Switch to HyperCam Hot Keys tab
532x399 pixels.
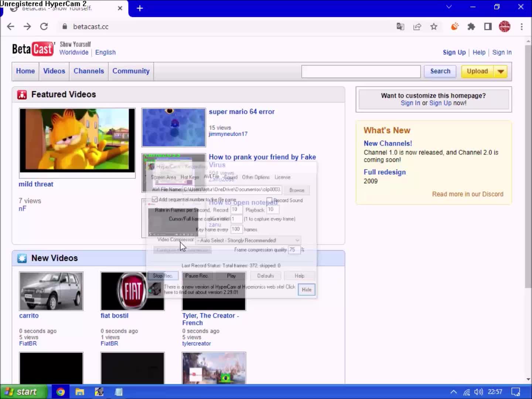(190, 177)
